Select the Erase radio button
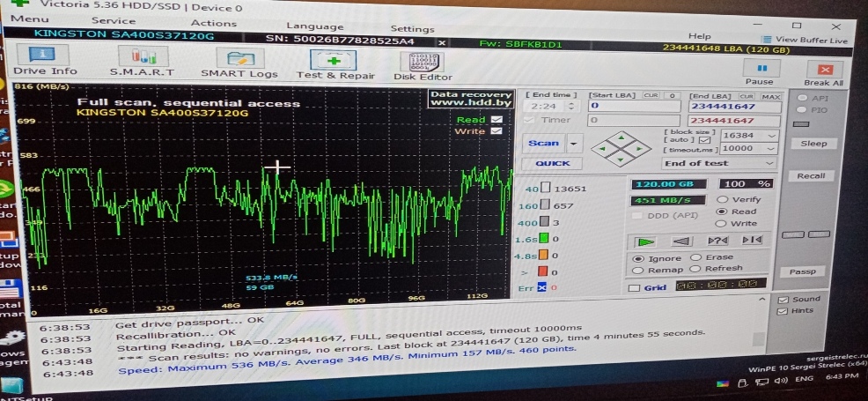 pyautogui.click(x=695, y=257)
